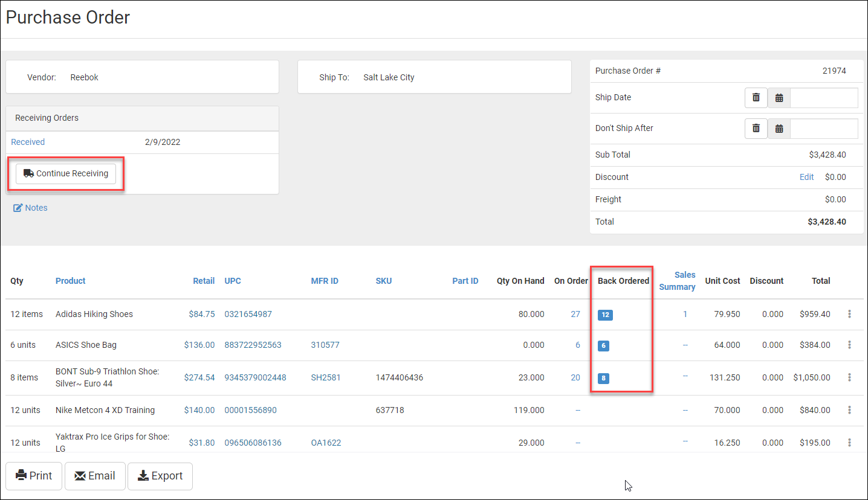
Task: Sort by Retail column header
Action: pos(204,281)
